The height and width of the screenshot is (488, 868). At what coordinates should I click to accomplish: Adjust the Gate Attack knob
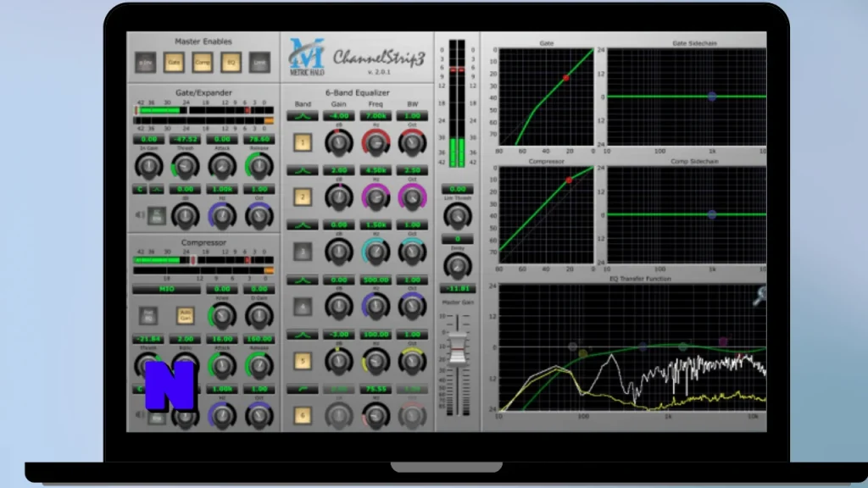point(222,166)
